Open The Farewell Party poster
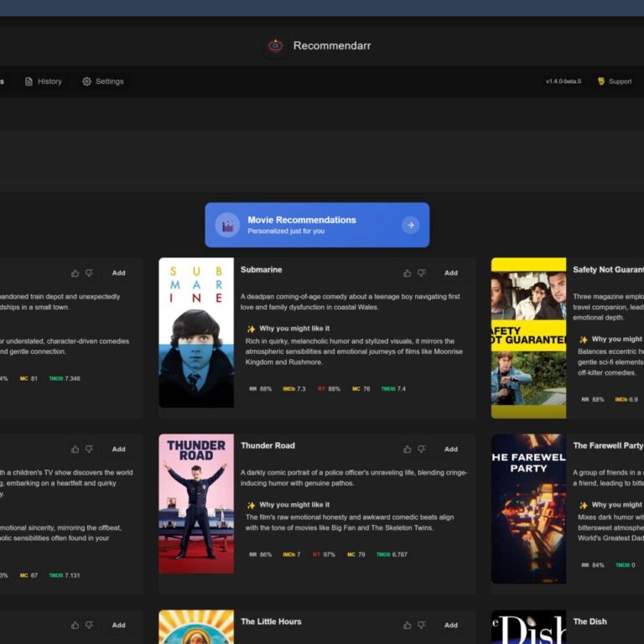Screen dimensions: 644x644 528,509
